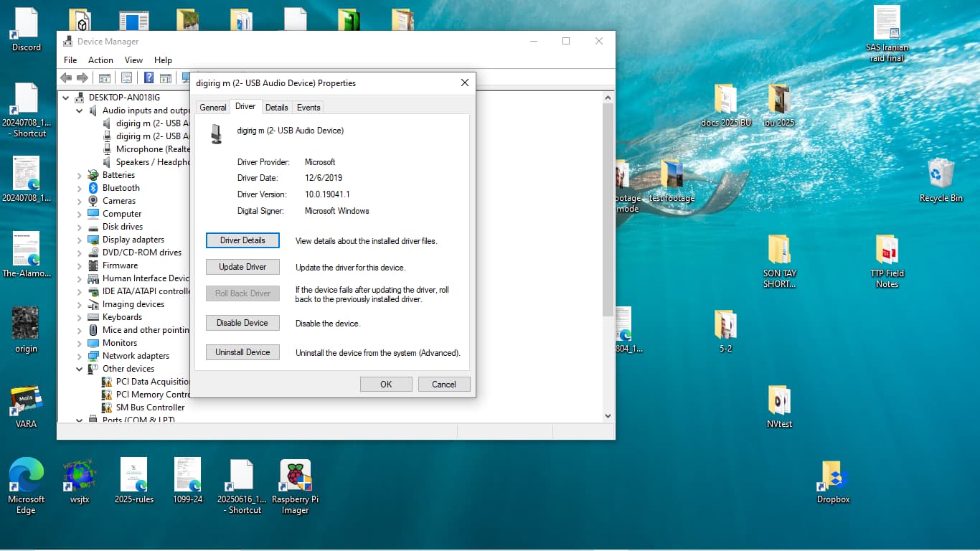Viewport: 980px width, 551px height.
Task: Collapse the Other devices category
Action: pyautogui.click(x=80, y=369)
